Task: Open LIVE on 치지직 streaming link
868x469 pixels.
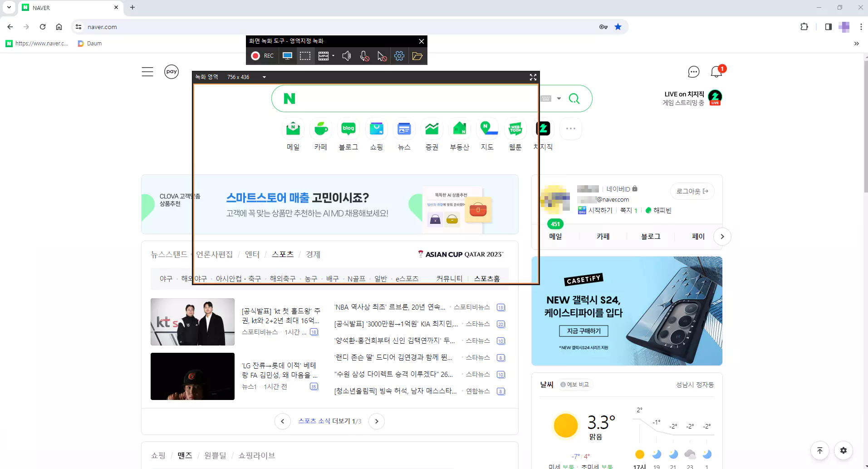Action: 692,98
